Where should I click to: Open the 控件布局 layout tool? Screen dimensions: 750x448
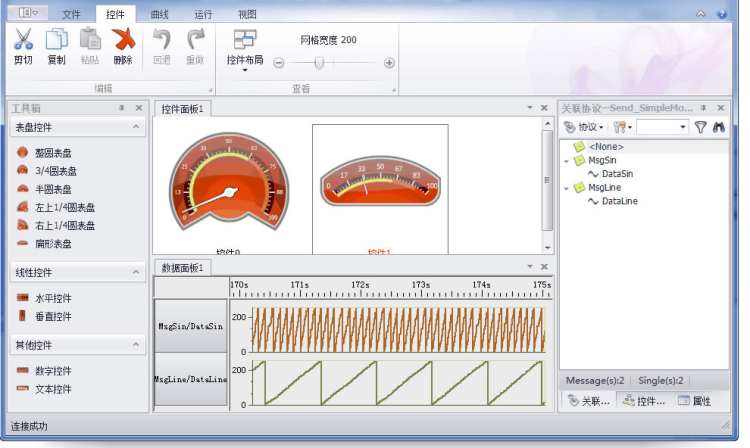click(245, 50)
